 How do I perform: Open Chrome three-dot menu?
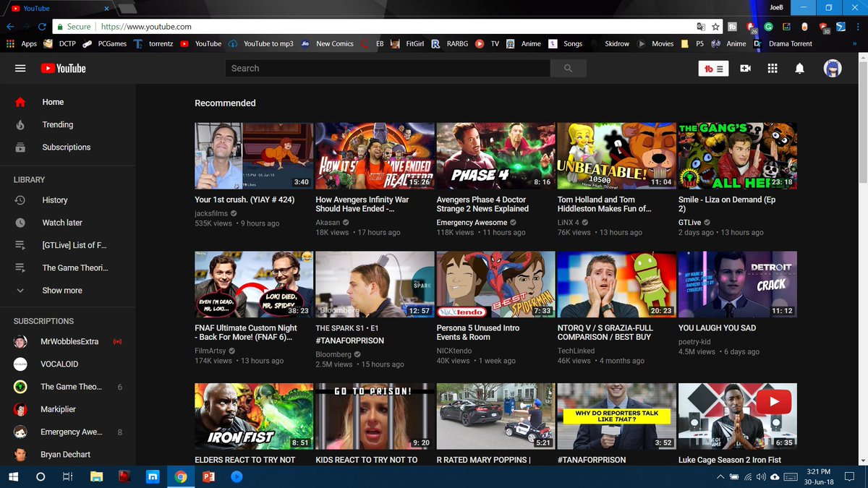click(859, 27)
